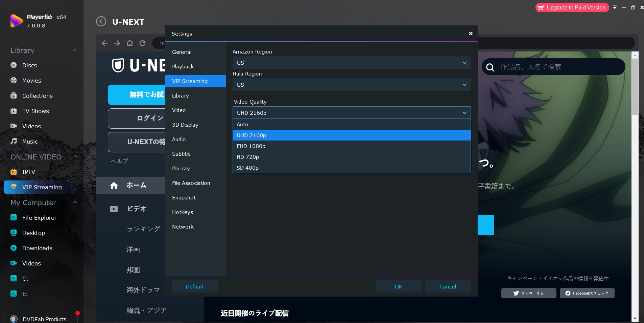The width and height of the screenshot is (644, 323).
Task: Click the U-NEXT search magnifier icon
Action: tap(490, 67)
